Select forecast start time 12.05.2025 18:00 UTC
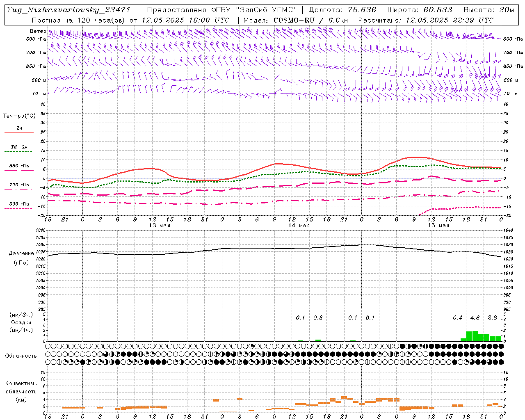The width and height of the screenshot is (525, 420). click(x=185, y=20)
